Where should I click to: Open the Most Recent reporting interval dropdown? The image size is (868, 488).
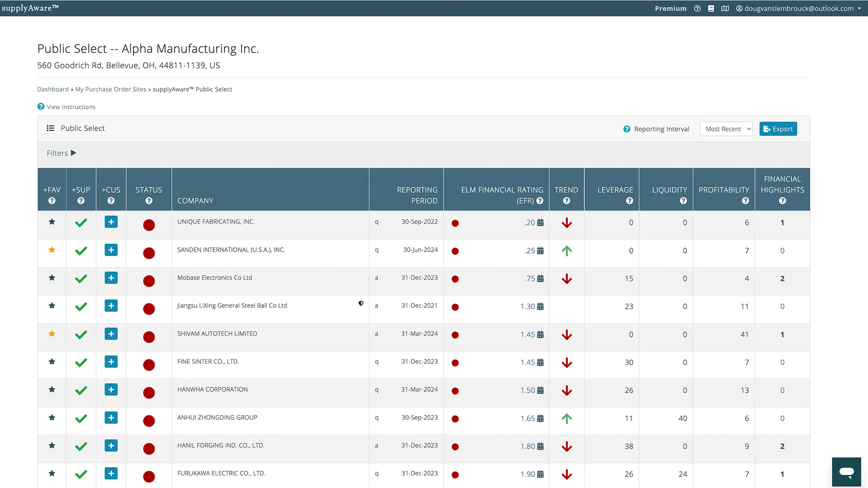(x=726, y=129)
